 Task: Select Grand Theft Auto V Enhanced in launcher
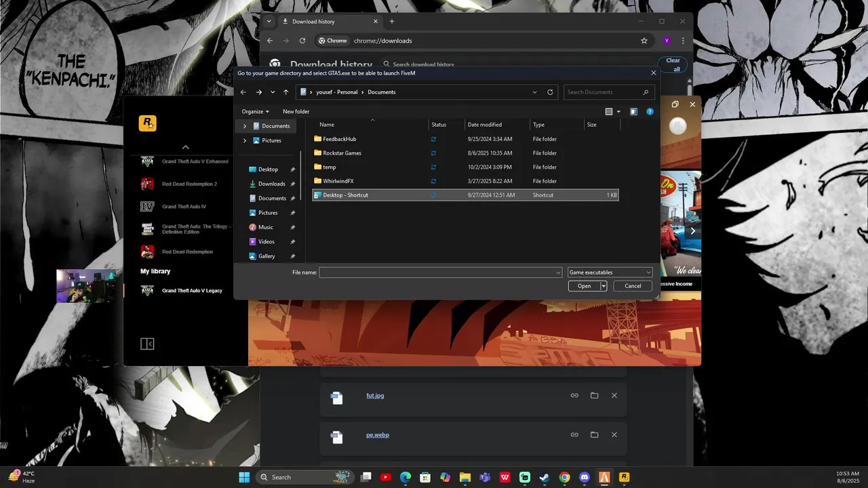pyautogui.click(x=185, y=161)
